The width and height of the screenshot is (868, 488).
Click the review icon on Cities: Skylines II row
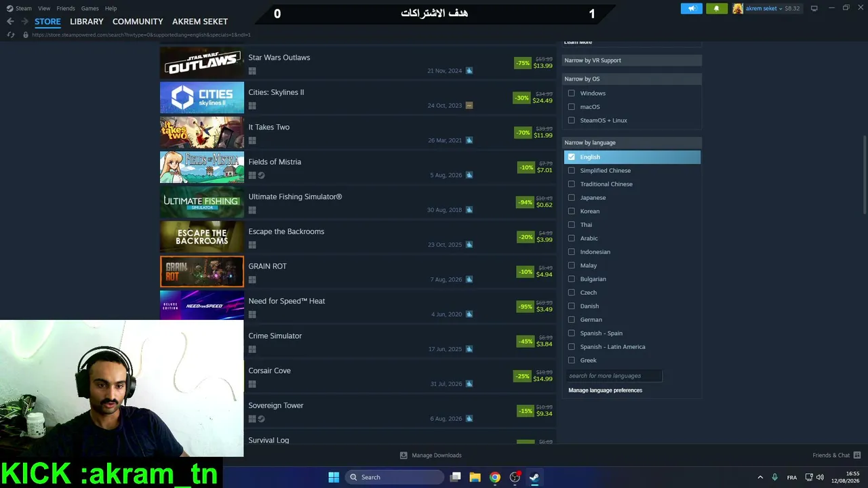(469, 106)
